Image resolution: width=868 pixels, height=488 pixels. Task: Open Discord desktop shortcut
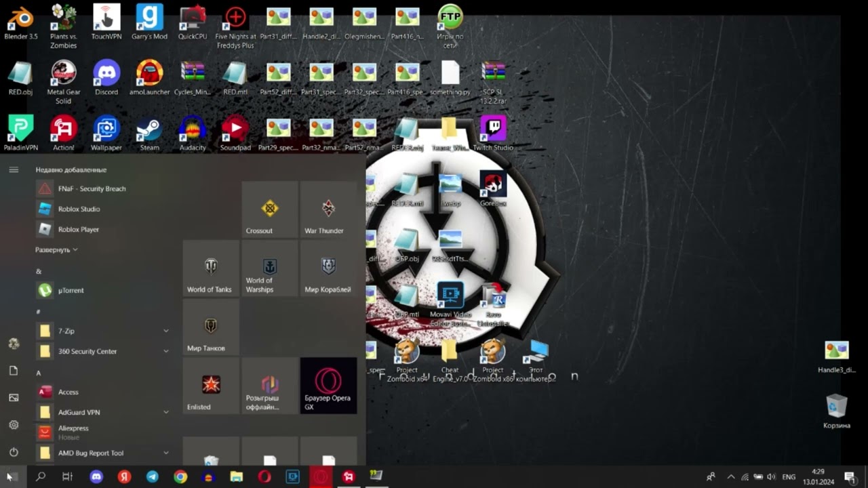(106, 78)
